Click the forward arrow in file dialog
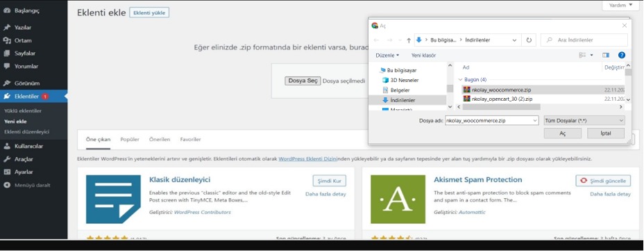The width and height of the screenshot is (644, 251). coord(390,40)
